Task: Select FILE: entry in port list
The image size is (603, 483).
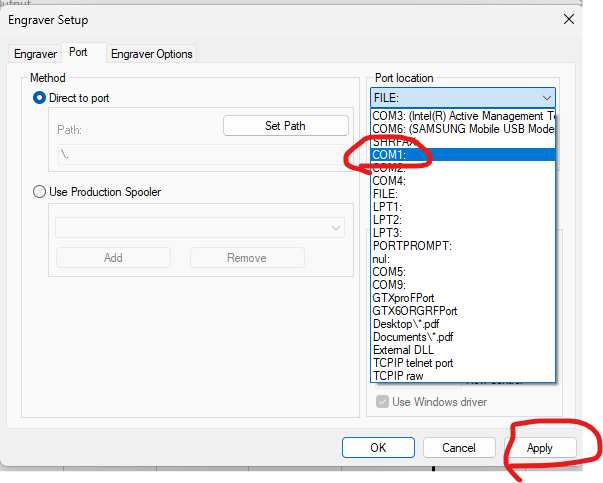Action: click(x=463, y=194)
